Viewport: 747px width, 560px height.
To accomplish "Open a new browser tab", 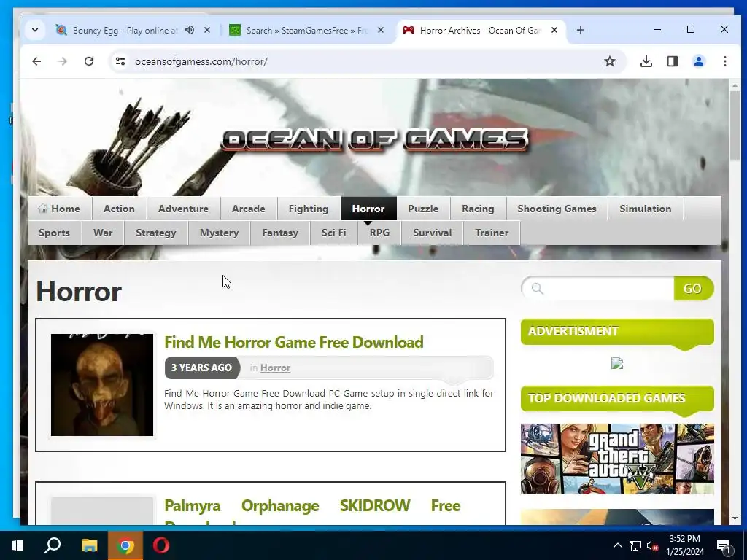I will tap(580, 30).
